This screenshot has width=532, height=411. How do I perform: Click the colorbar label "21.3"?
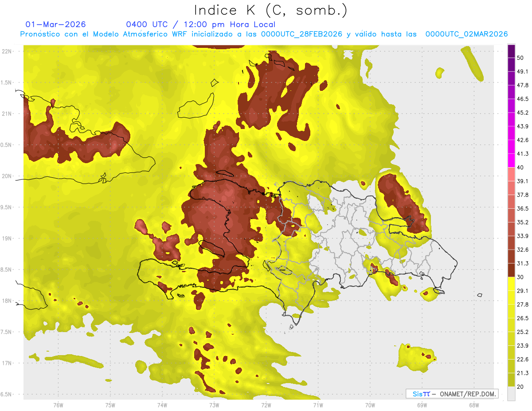tap(523, 373)
